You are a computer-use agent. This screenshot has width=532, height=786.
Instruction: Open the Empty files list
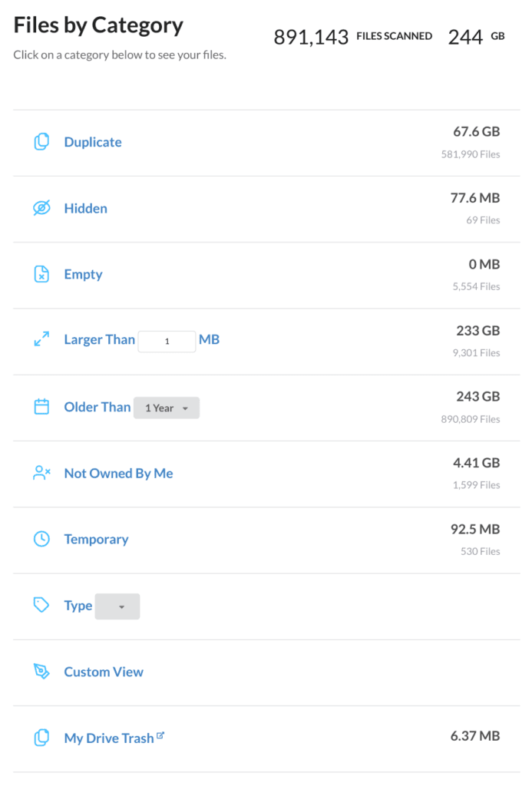pos(83,274)
